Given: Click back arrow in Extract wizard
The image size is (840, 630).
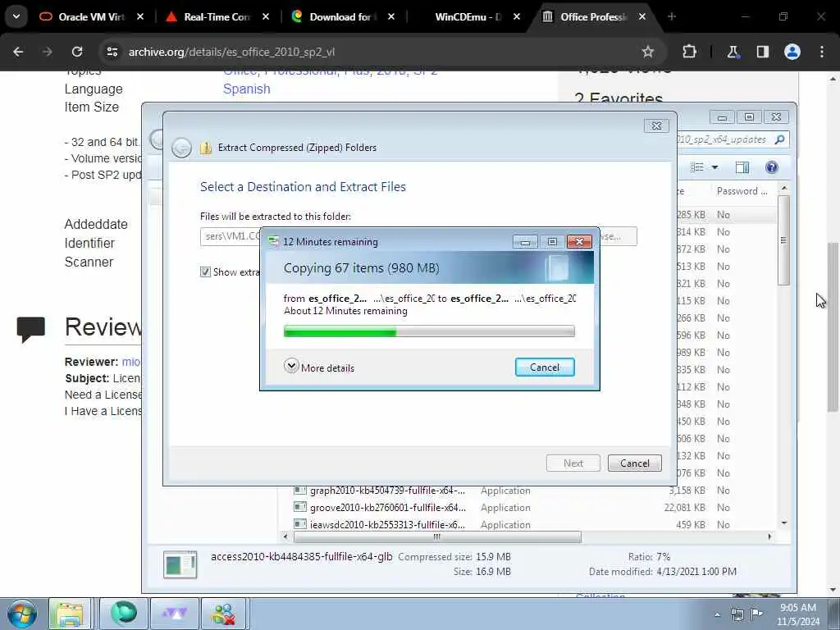Looking at the screenshot, I should tap(181, 148).
